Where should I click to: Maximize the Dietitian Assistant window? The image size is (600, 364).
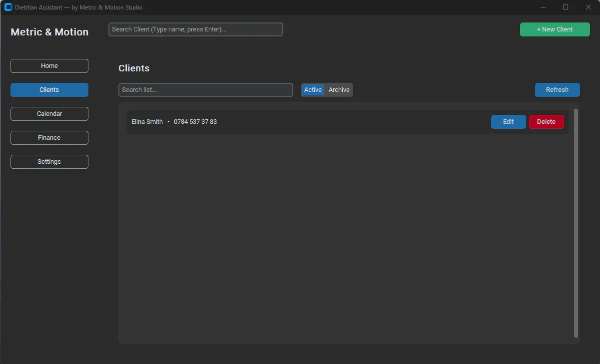(566, 7)
